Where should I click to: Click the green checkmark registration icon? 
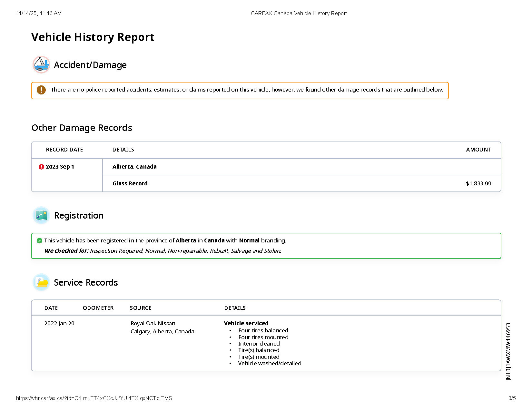pyautogui.click(x=39, y=240)
